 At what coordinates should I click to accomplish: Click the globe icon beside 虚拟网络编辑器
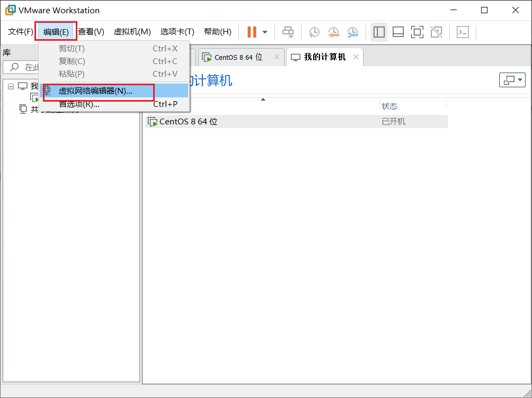(x=47, y=91)
